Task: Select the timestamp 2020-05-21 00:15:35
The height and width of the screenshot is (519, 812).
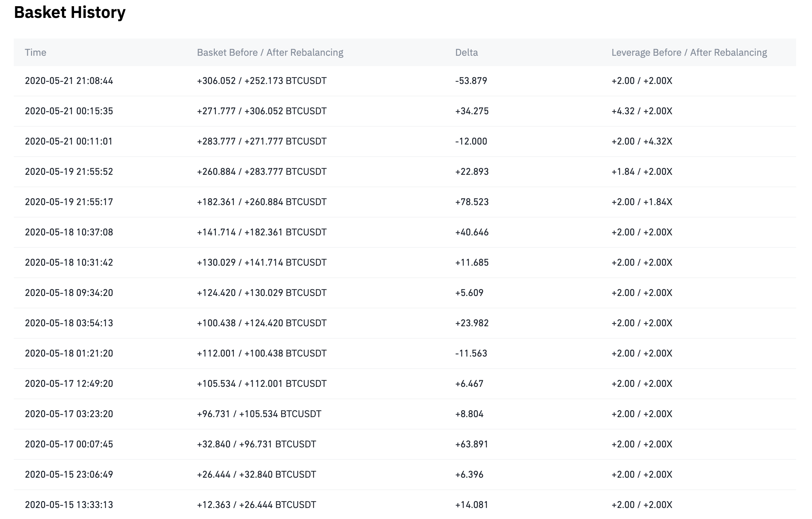Action: pos(69,111)
